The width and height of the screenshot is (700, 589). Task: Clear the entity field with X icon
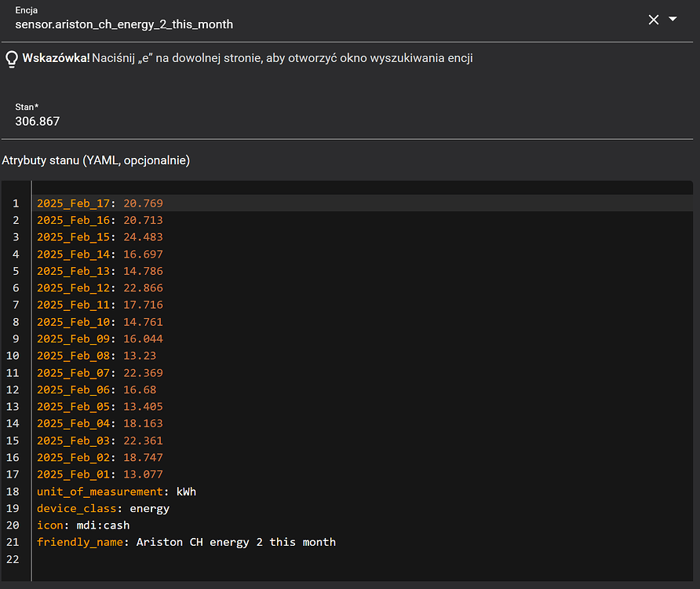653,20
